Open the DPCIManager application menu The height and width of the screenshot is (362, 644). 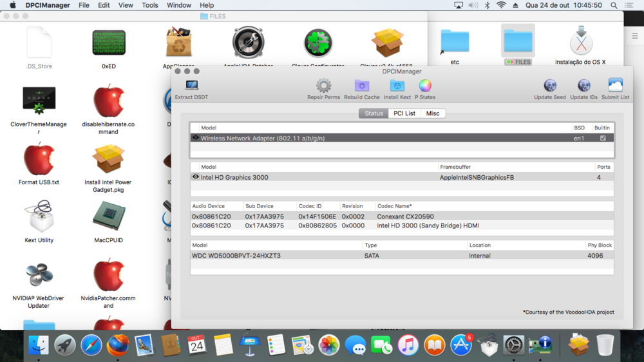(x=48, y=5)
